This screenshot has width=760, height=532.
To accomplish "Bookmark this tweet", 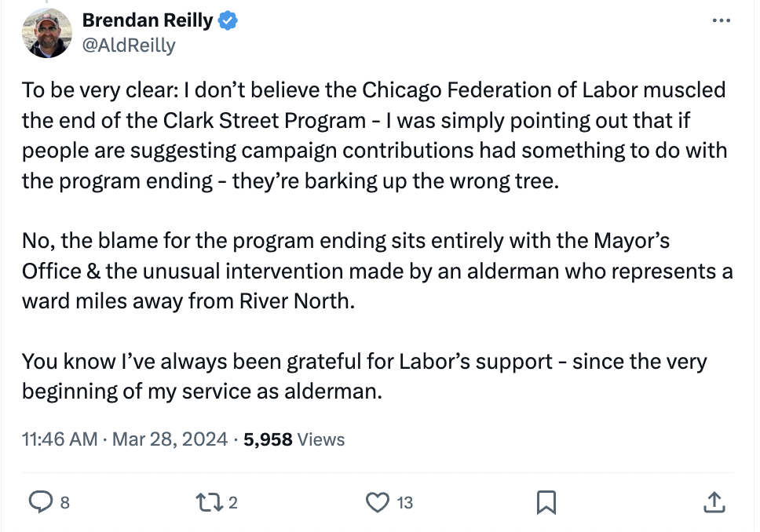I will [546, 502].
